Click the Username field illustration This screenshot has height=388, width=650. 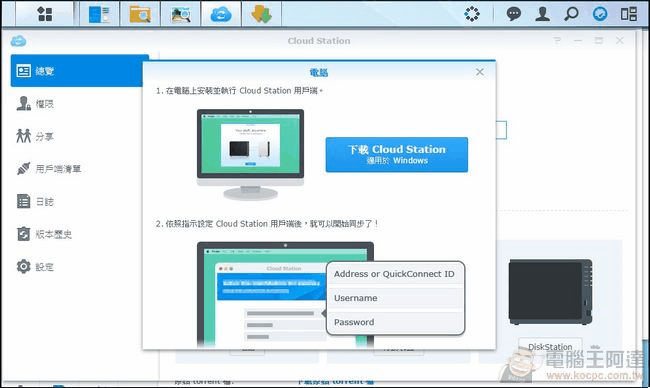tap(394, 298)
